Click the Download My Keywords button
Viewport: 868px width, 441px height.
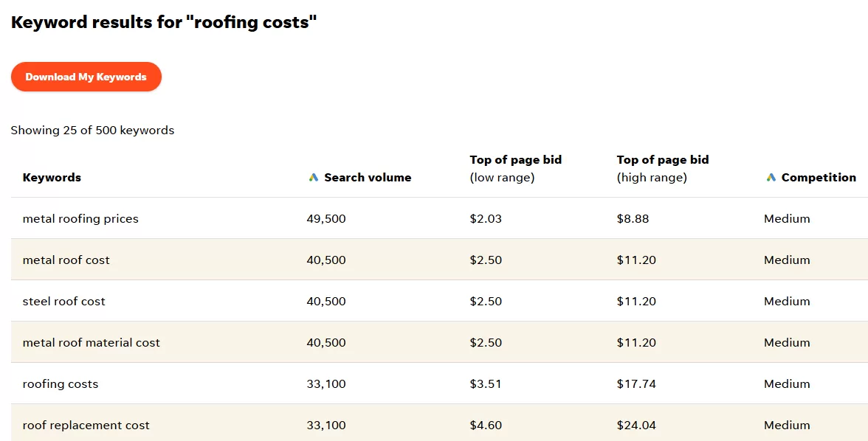tap(86, 77)
